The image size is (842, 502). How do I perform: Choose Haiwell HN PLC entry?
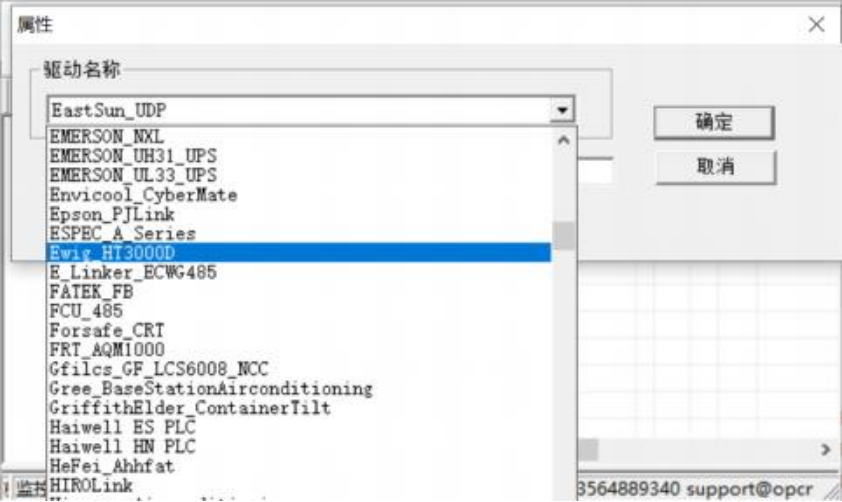(x=299, y=446)
